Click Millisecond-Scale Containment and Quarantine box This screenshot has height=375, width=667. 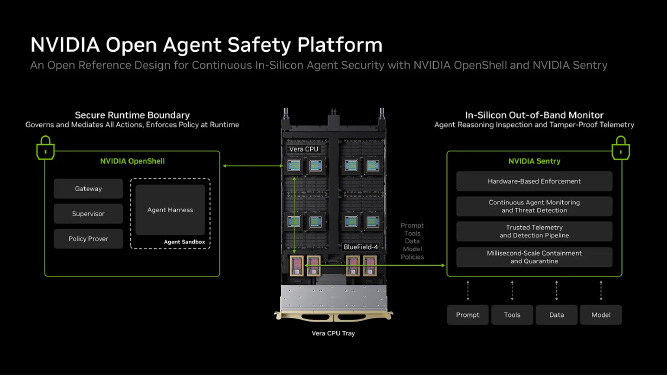coord(534,257)
